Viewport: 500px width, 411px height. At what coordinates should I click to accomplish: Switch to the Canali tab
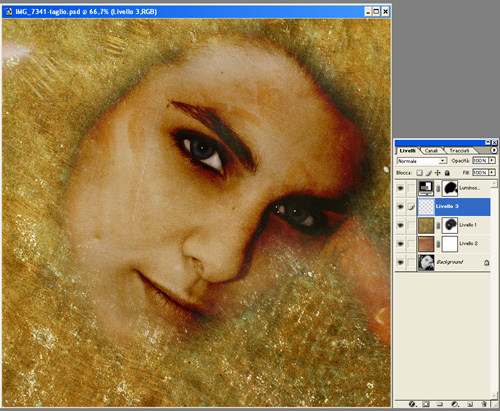point(431,151)
